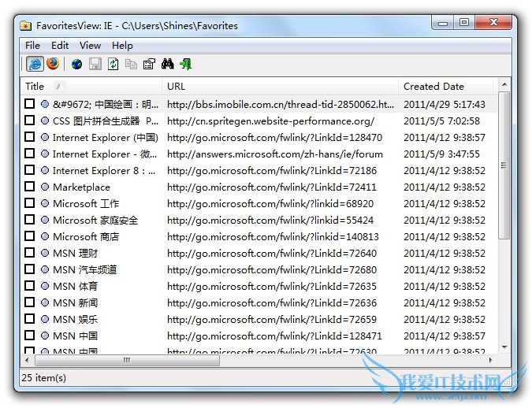Select the Internet Explorer - 微... title cell
The image size is (532, 408).
click(105, 154)
